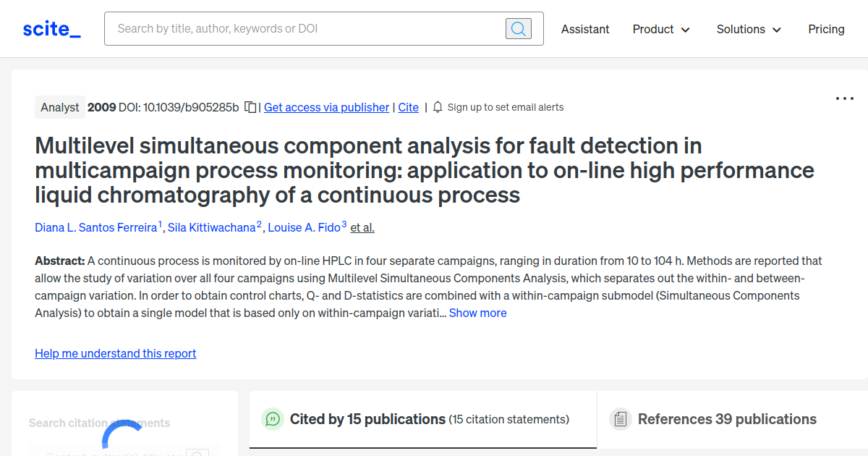The height and width of the screenshot is (456, 868).
Task: Open the References 39 publications tab
Action: click(727, 419)
